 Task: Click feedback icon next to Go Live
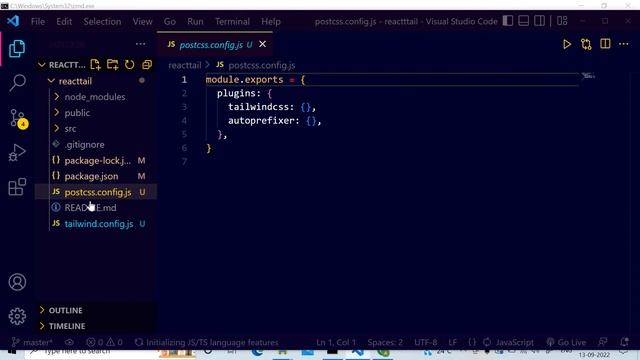click(x=602, y=342)
